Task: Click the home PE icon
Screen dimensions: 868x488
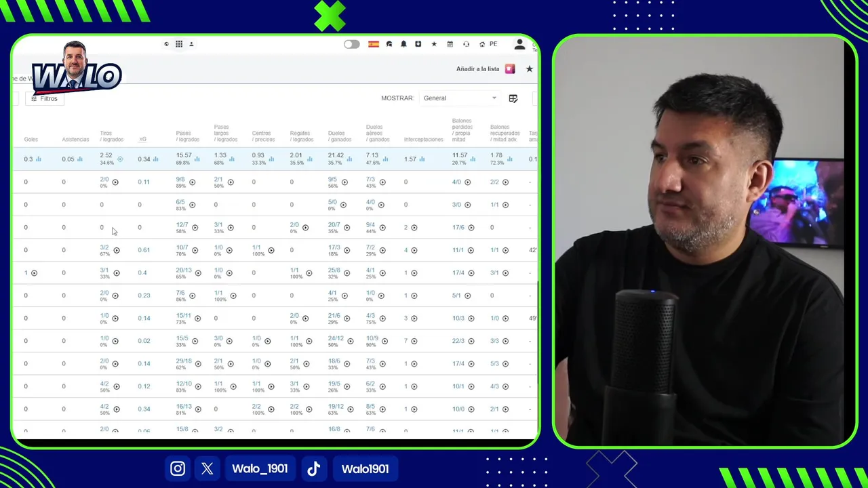Action: [488, 44]
